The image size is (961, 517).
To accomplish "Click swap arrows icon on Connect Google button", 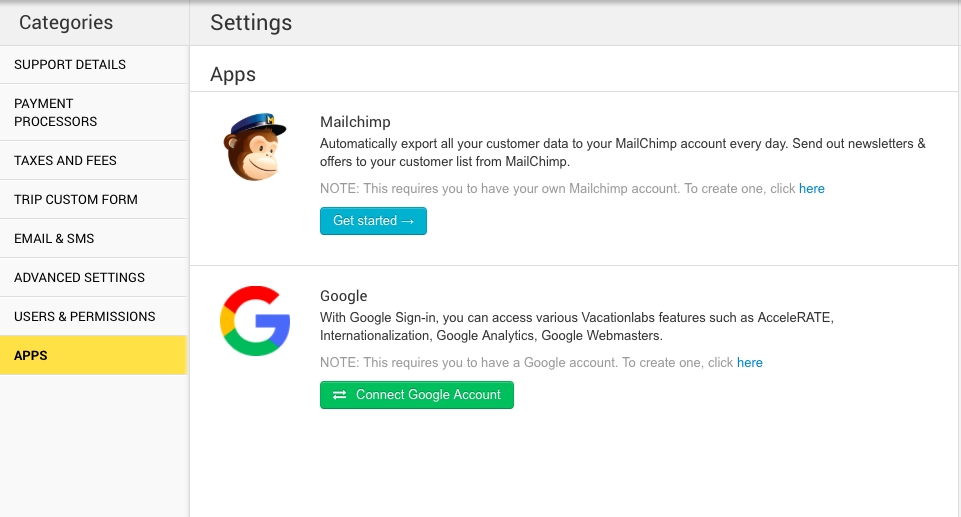I will tap(340, 395).
